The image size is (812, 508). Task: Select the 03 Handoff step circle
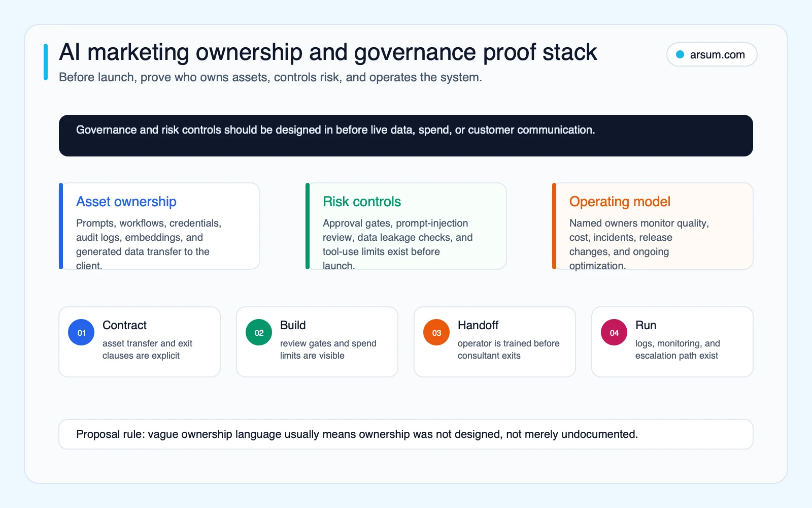tap(436, 333)
